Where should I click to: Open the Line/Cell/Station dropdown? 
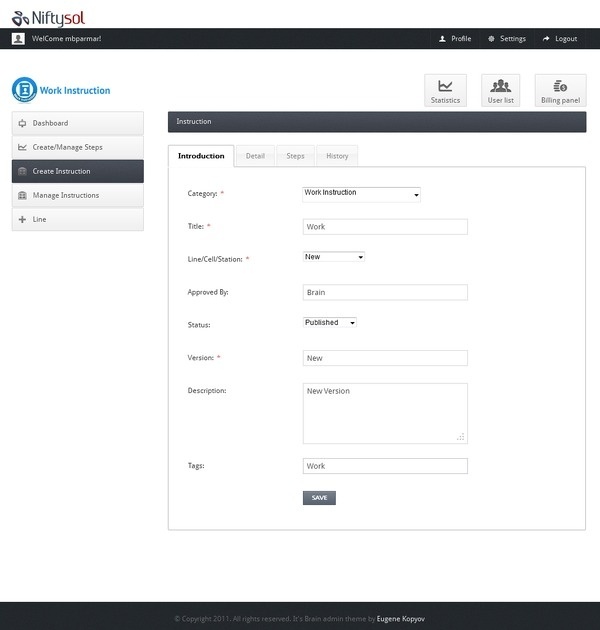334,257
